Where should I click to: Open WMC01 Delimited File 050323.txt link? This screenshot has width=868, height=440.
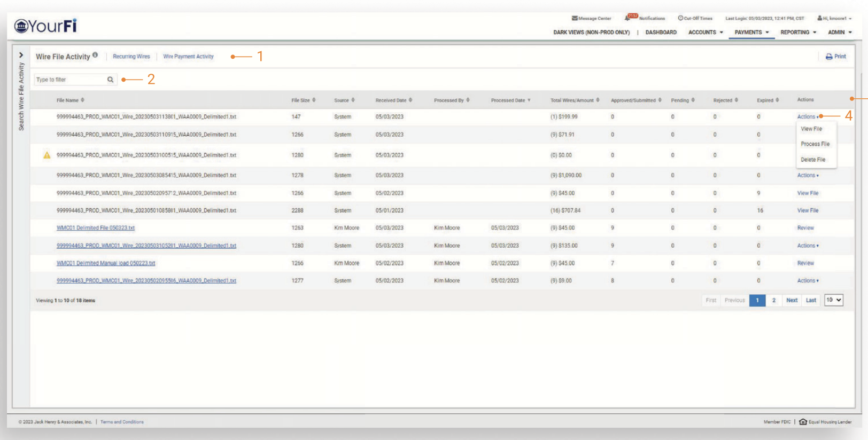click(x=96, y=228)
